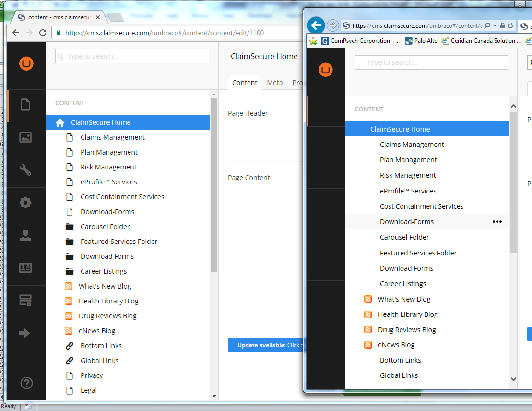Open the Developer gear icon in sidebar
Screen dimensions: 532x411
tap(25, 203)
